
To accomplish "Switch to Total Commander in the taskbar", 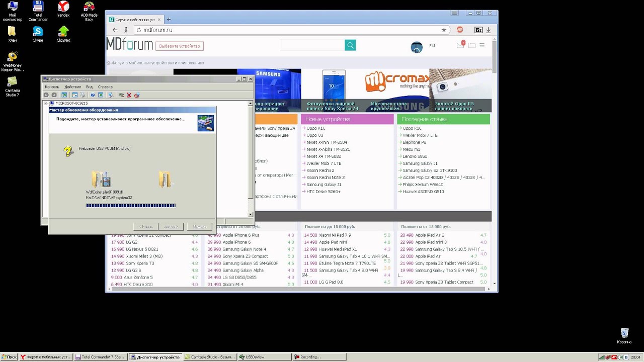I will [100, 357].
